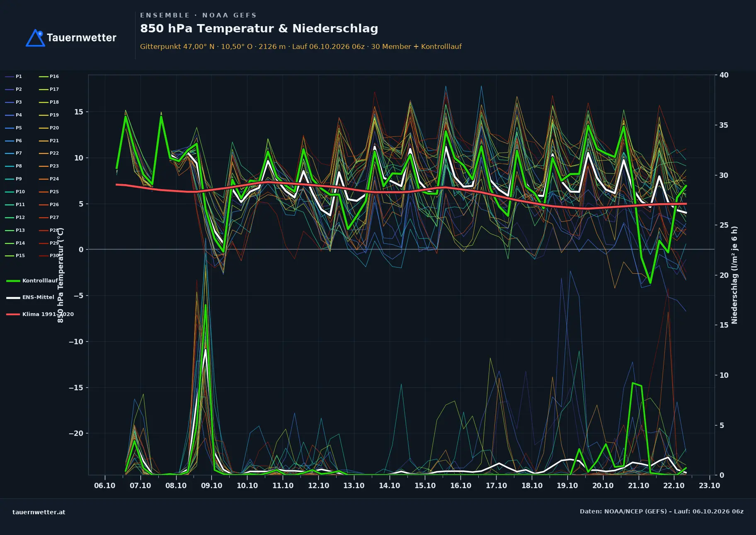
Task: Click the title 850 hPa Temperatur & Niederschlag
Action: click(259, 29)
